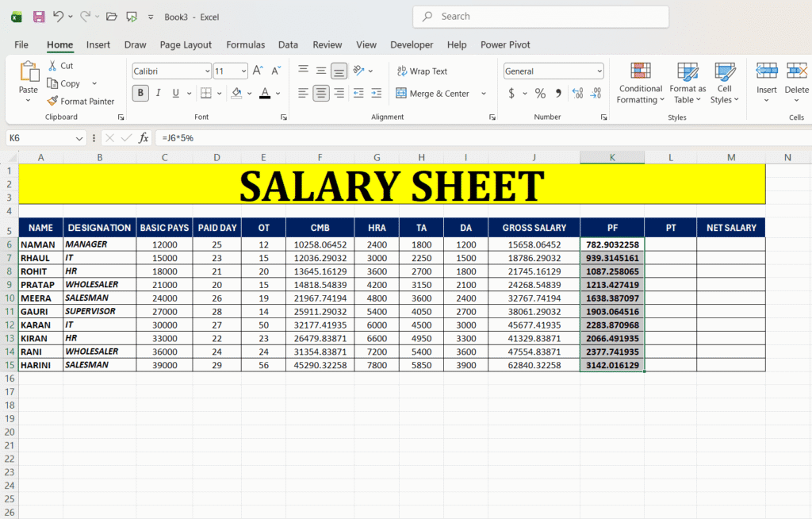Apply comma style number format
Screen dimensions: 812x519
click(558, 94)
